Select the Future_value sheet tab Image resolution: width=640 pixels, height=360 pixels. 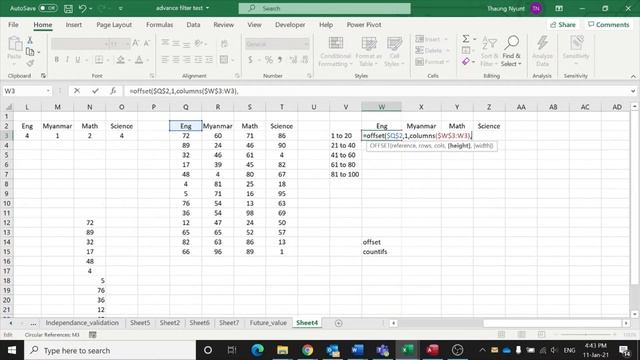tap(268, 323)
